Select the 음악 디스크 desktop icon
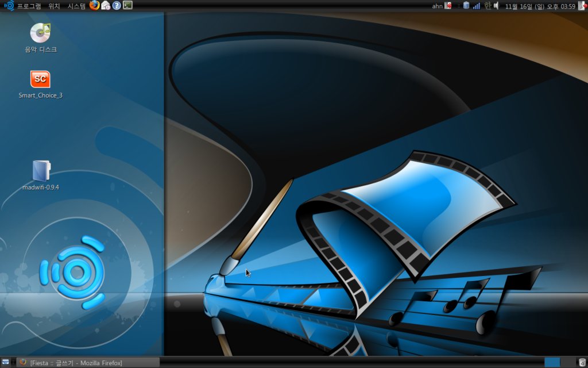Screen dimensions: 588x368 coord(41,38)
